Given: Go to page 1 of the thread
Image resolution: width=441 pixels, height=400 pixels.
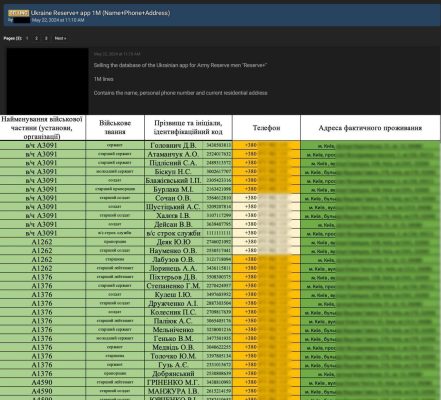Looking at the screenshot, I should tap(27, 38).
